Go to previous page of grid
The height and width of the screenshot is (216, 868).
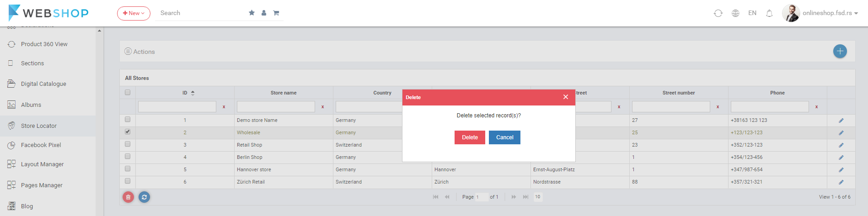pos(447,197)
